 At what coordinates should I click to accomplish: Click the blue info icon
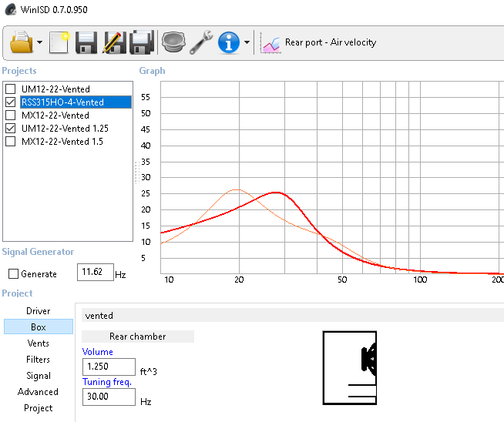coord(229,42)
